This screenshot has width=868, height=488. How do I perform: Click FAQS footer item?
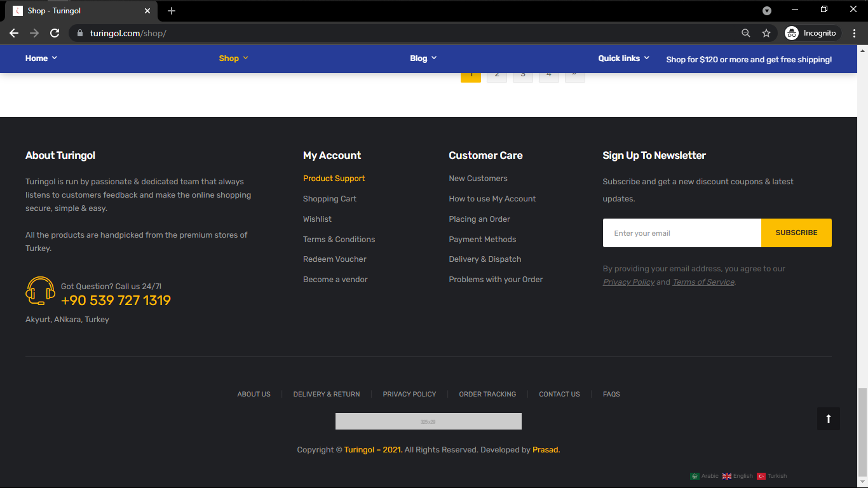pyautogui.click(x=611, y=395)
